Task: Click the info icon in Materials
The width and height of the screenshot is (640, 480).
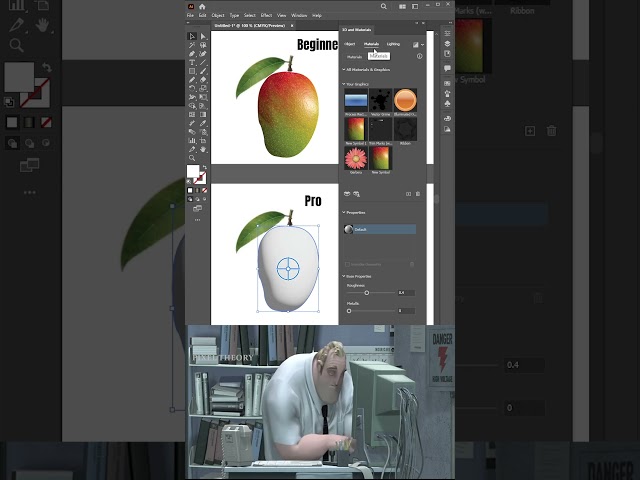Action: click(x=420, y=56)
